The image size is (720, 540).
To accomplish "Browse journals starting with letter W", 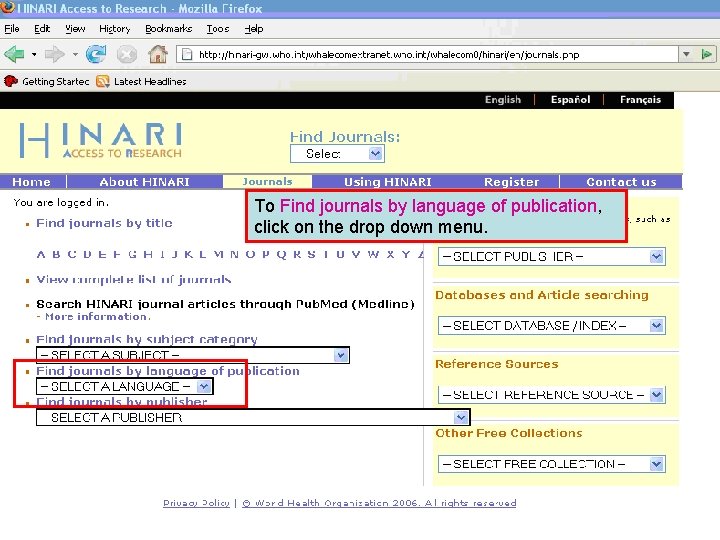I will tap(373, 254).
